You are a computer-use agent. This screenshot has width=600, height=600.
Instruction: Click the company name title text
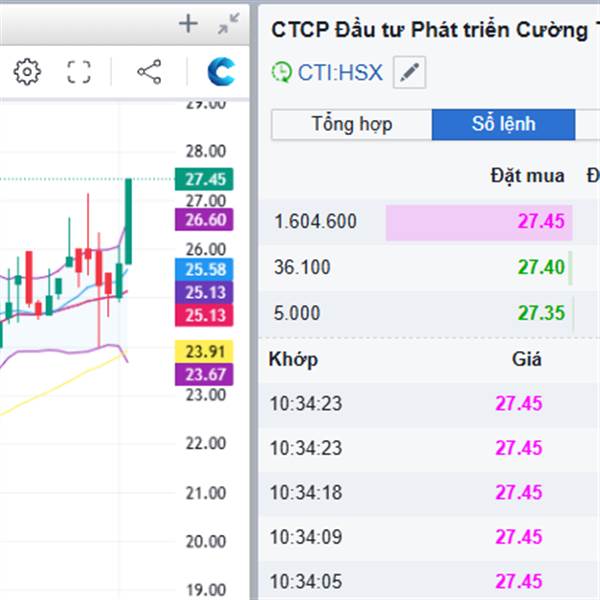[435, 30]
